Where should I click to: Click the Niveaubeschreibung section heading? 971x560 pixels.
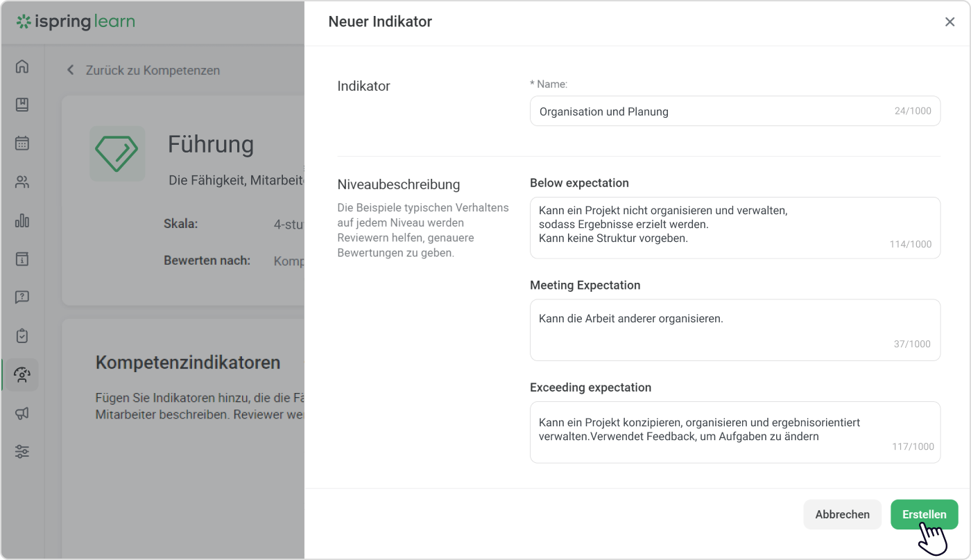point(399,184)
